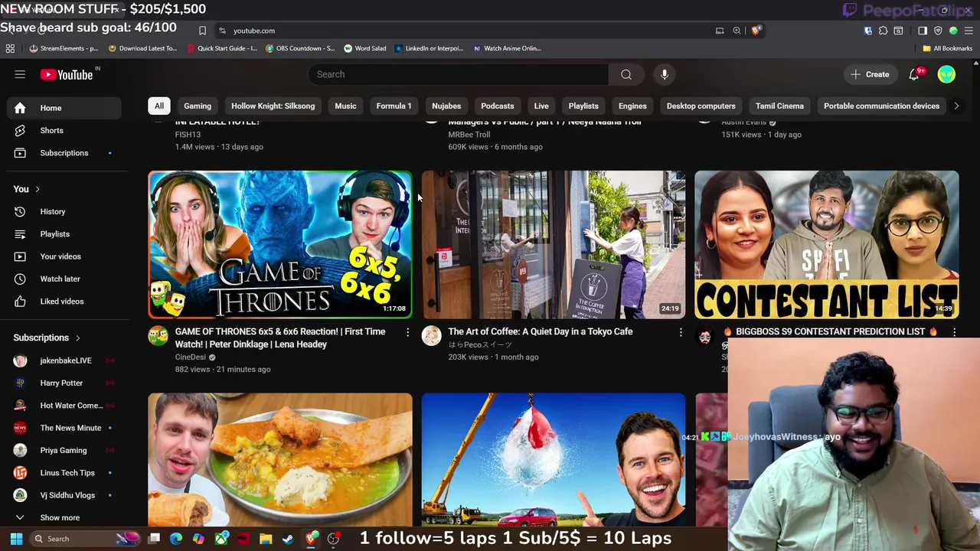Expand the You section
The image size is (980, 551).
[x=27, y=189]
